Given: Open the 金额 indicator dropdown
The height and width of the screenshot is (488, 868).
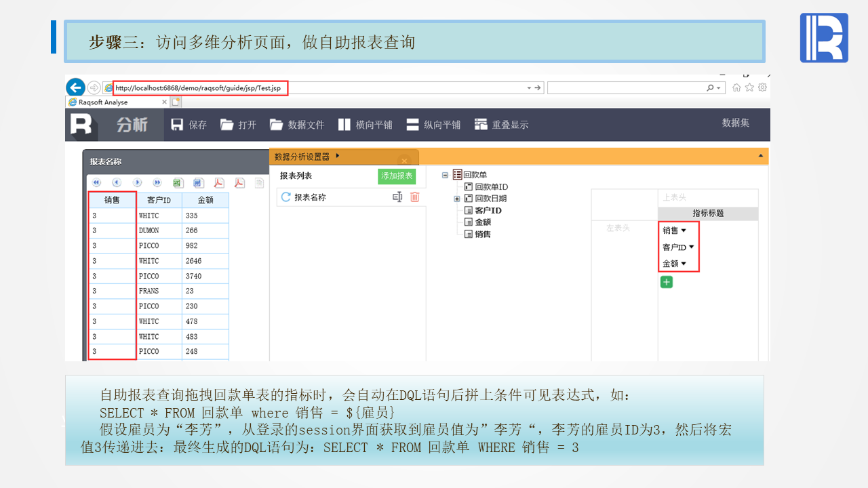Looking at the screenshot, I should click(684, 263).
